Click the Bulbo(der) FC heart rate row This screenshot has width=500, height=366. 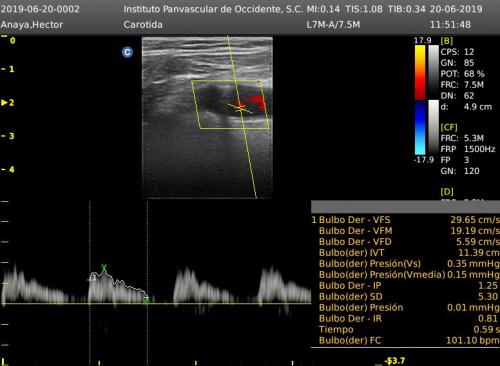tap(405, 341)
